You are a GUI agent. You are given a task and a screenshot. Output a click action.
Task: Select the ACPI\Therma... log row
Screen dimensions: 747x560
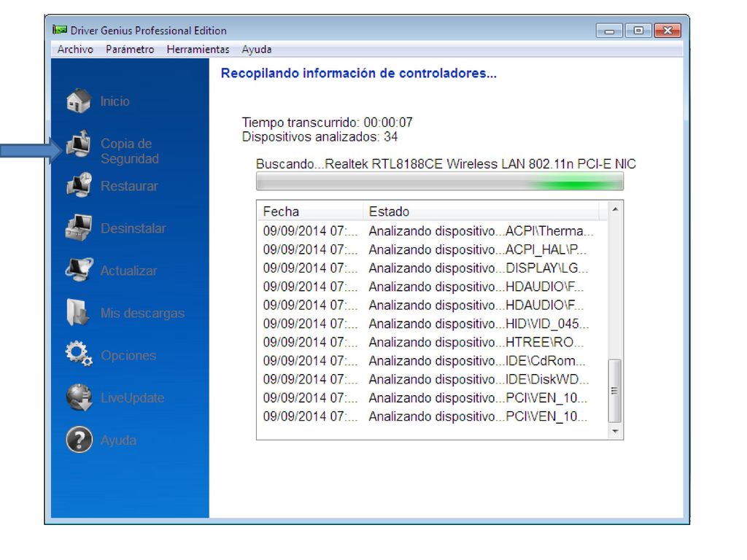coord(432,231)
